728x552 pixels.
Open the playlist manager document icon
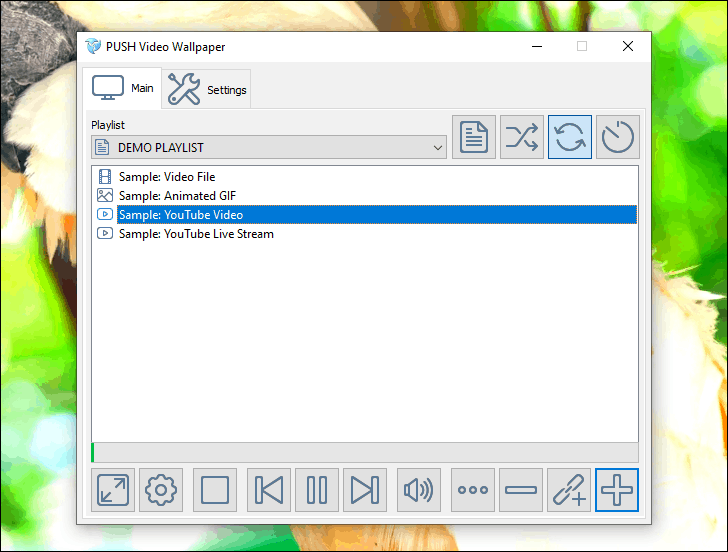[x=474, y=137]
